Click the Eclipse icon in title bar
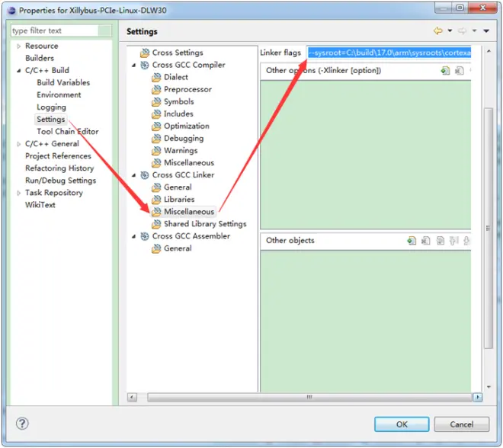The width and height of the screenshot is (503, 448). pyautogui.click(x=11, y=10)
